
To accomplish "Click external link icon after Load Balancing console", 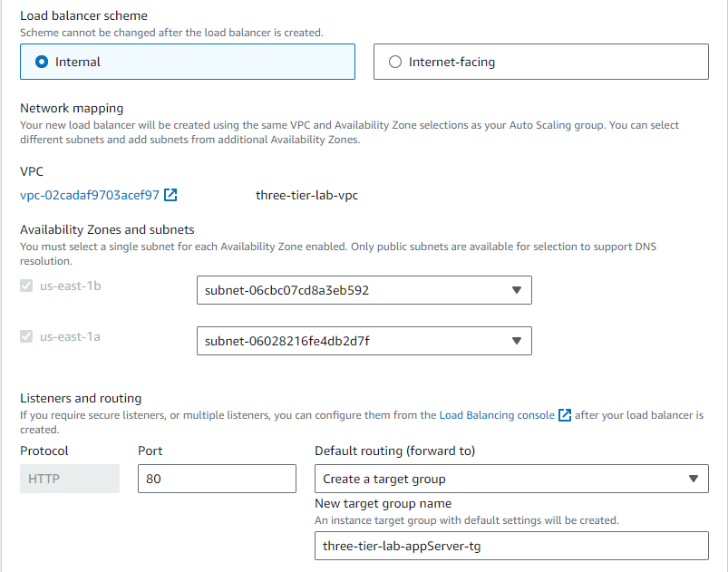I will 565,415.
